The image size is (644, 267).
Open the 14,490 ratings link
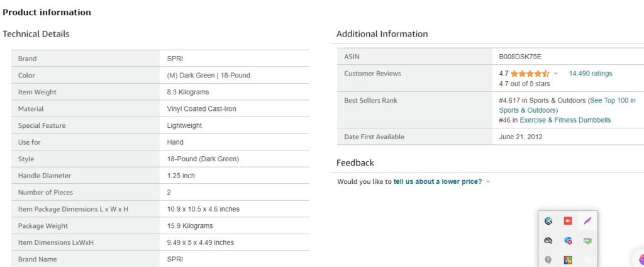[x=590, y=74]
